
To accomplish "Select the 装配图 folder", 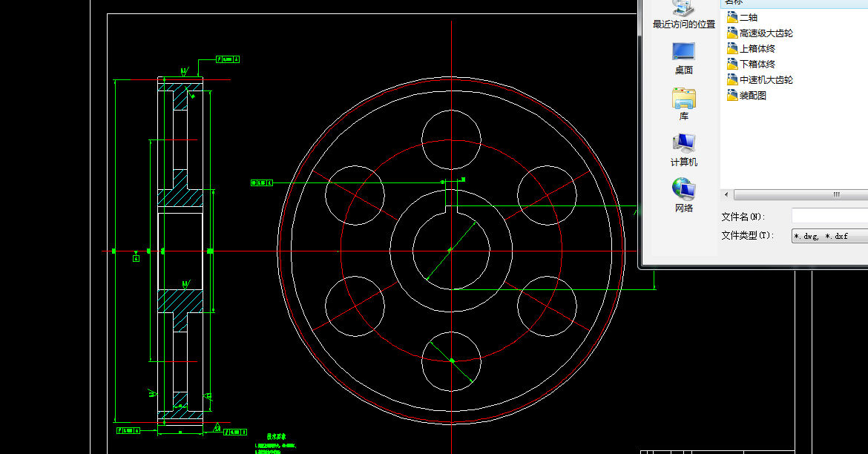I will pyautogui.click(x=747, y=95).
